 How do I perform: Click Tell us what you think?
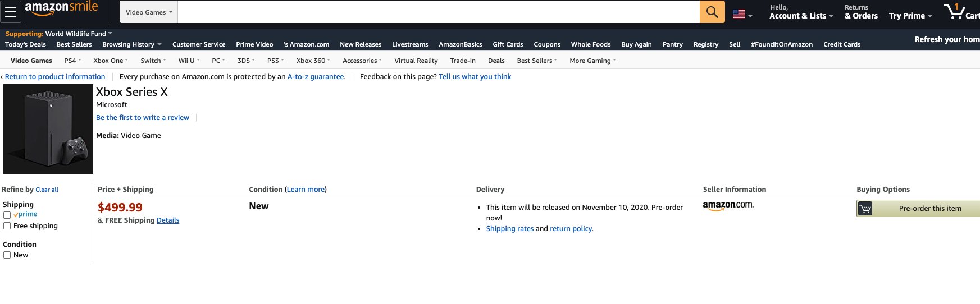click(x=475, y=77)
